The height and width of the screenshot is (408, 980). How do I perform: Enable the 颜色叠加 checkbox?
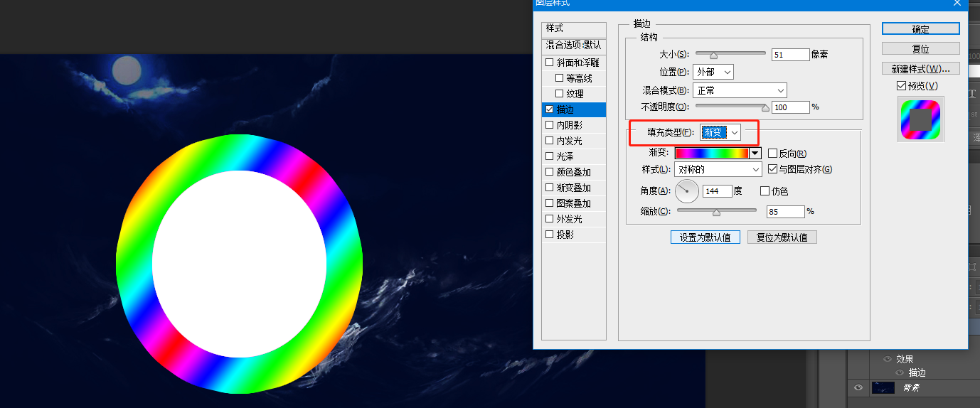point(549,172)
